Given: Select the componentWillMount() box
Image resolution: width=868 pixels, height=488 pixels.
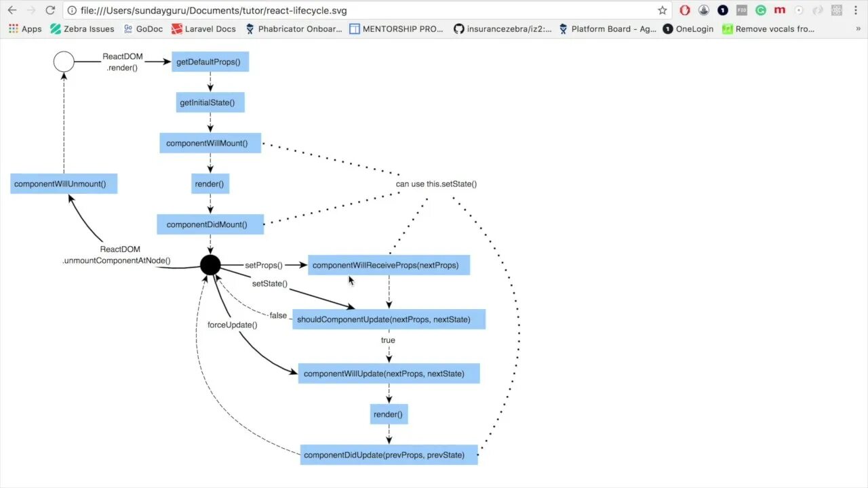Looking at the screenshot, I should click(x=210, y=143).
